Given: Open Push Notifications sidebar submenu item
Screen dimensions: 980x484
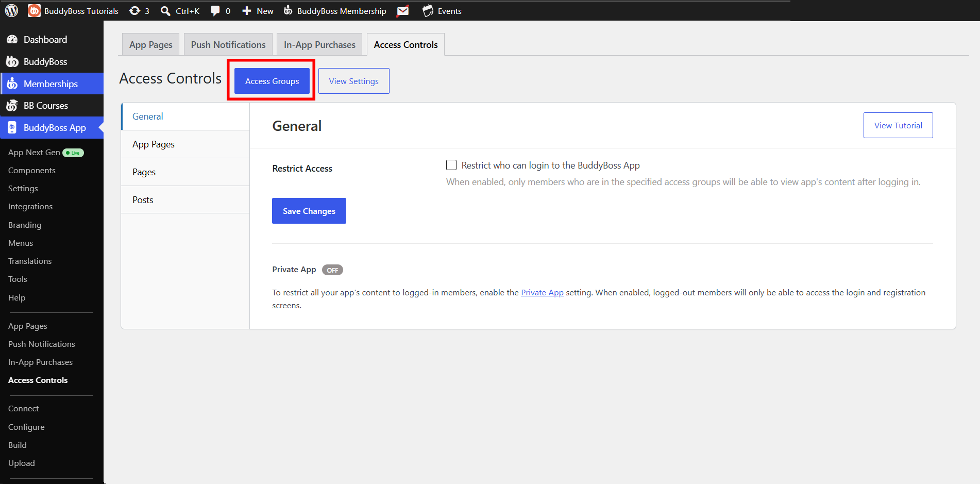Looking at the screenshot, I should [x=42, y=344].
